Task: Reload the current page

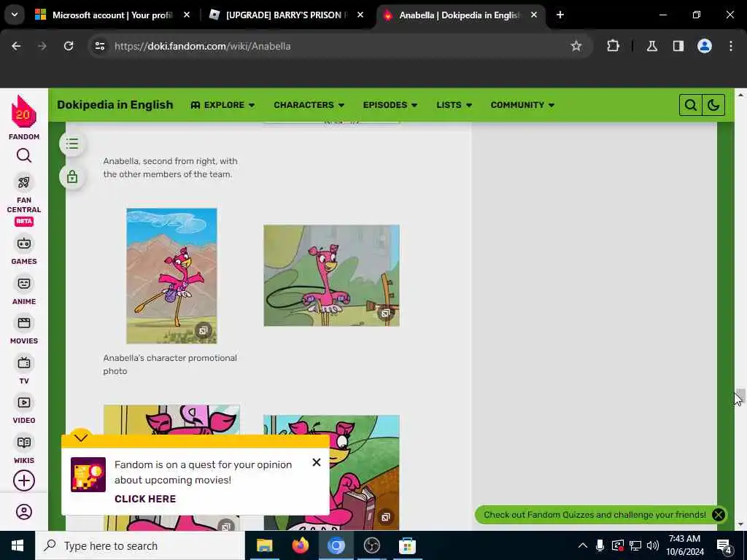Action: point(69,46)
